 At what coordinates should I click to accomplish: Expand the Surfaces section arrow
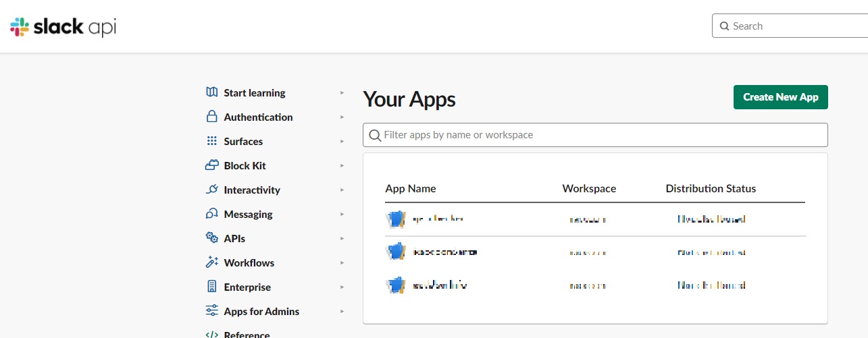(x=342, y=141)
